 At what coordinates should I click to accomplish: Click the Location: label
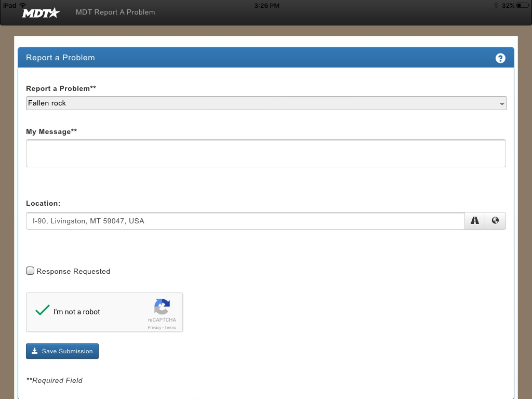(43, 203)
